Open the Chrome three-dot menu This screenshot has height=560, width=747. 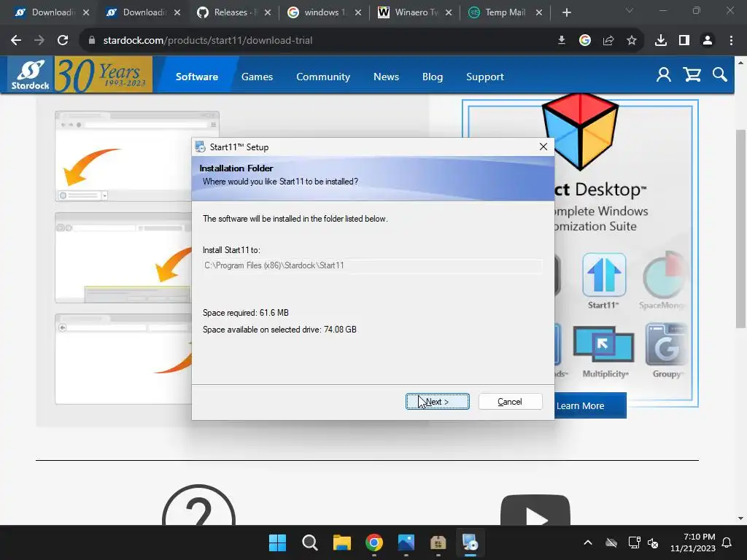point(731,41)
